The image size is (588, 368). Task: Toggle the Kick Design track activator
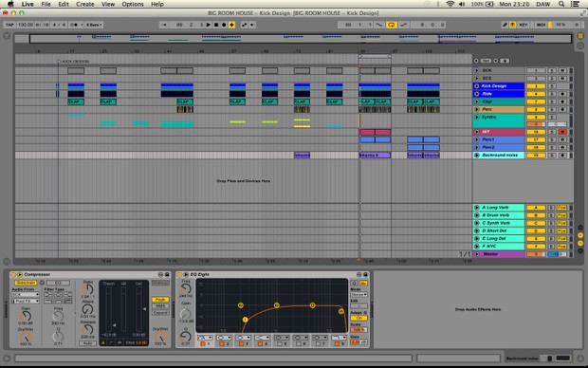coord(536,86)
